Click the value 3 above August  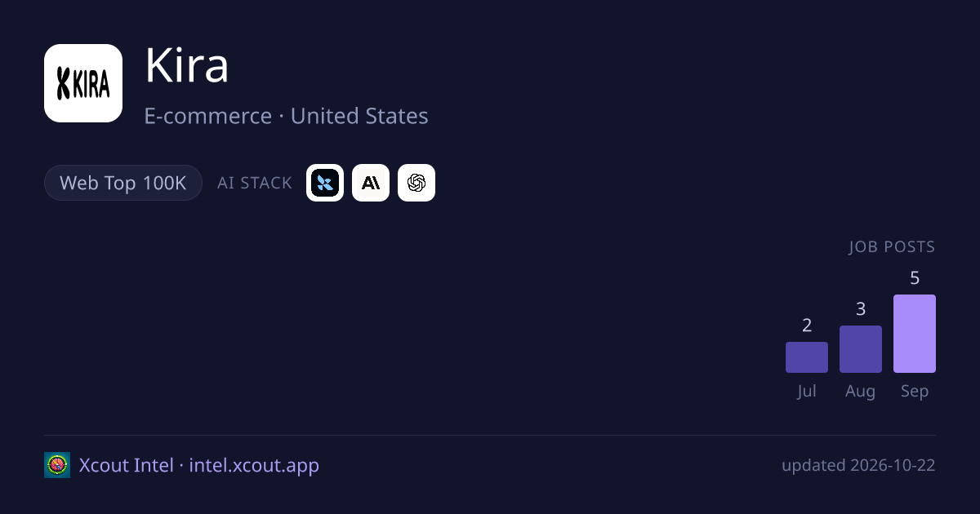click(861, 309)
